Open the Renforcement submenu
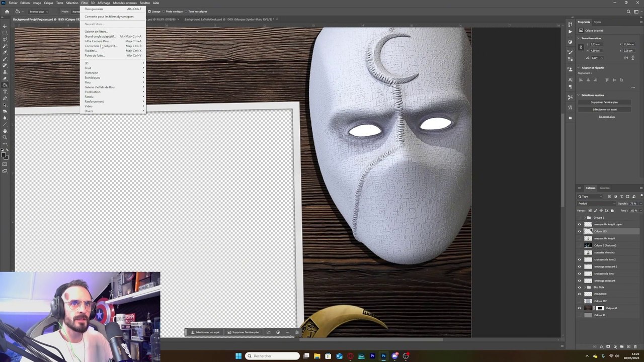This screenshot has height=362, width=644. [x=113, y=102]
